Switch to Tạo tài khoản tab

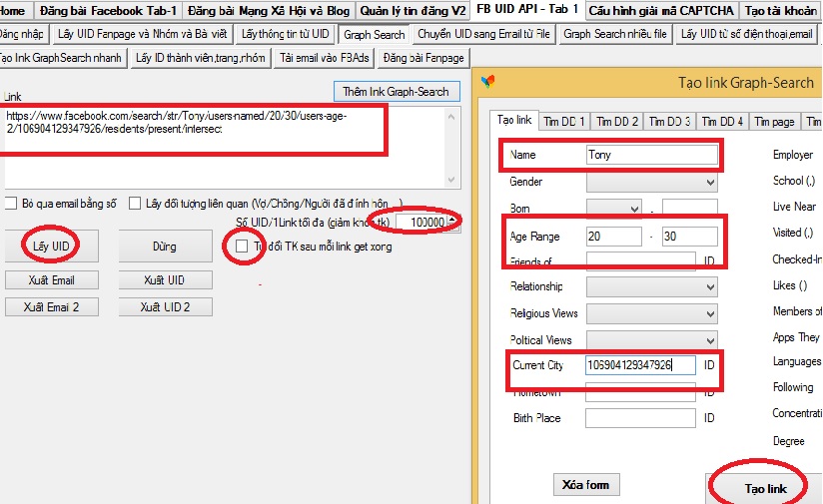780,11
